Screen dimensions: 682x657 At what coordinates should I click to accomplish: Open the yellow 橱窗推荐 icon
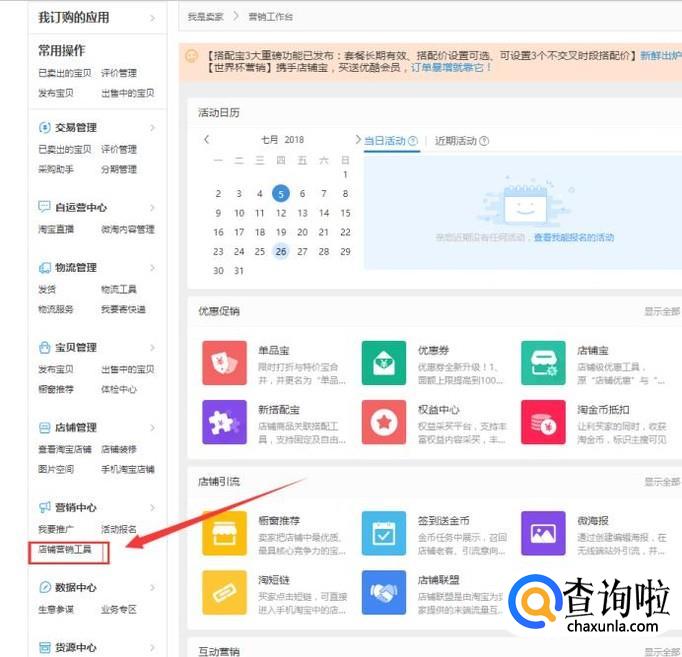[224, 532]
